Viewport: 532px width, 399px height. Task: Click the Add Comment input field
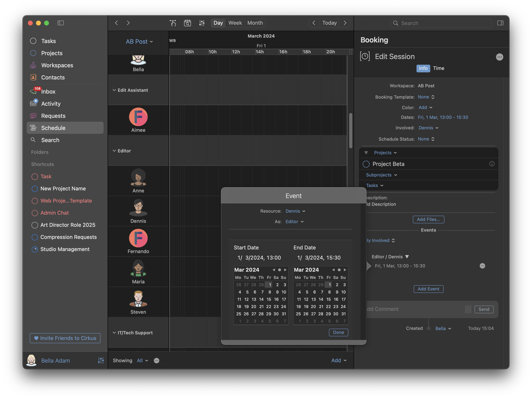(414, 309)
